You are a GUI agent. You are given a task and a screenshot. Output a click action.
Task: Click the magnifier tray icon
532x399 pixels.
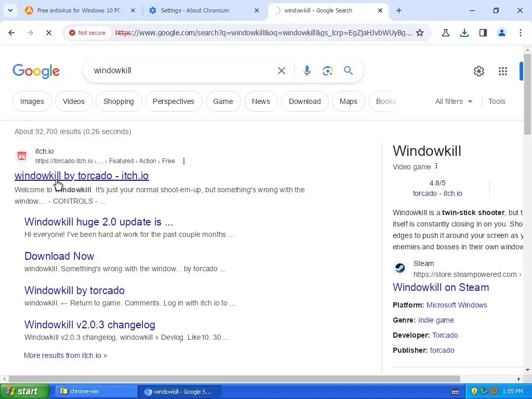coord(494,391)
